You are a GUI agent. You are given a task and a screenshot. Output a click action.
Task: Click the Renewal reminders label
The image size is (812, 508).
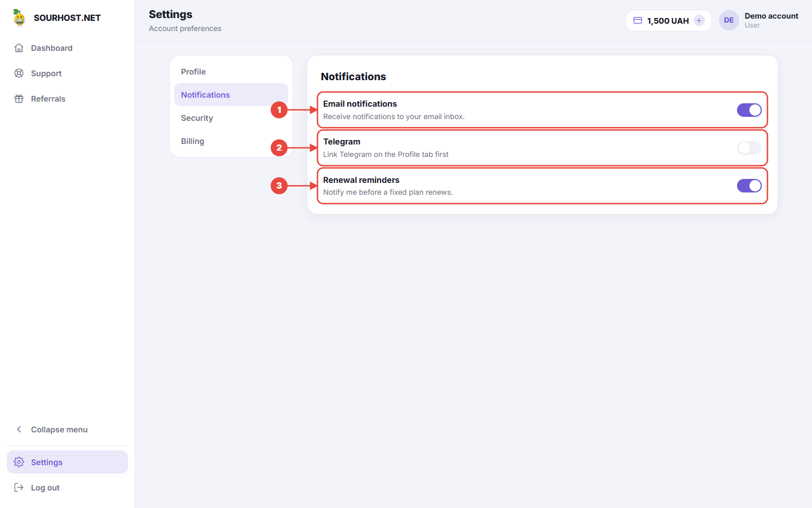click(x=361, y=180)
